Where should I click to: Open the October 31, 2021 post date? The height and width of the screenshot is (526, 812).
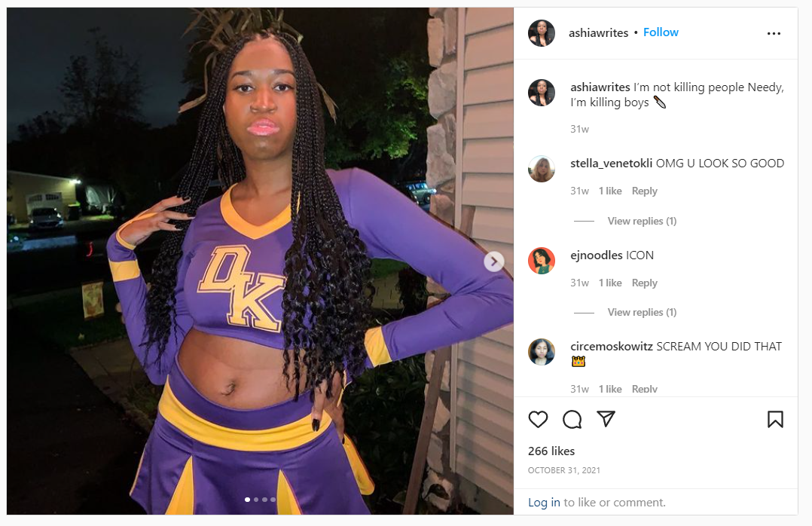(x=564, y=470)
